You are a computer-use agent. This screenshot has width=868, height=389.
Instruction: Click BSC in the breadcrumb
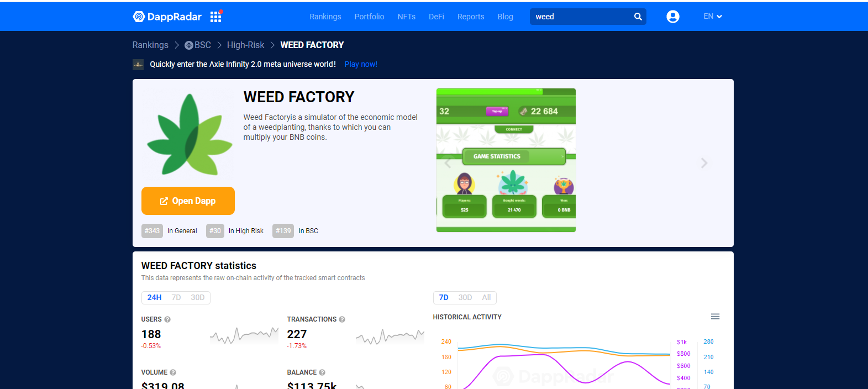(203, 45)
